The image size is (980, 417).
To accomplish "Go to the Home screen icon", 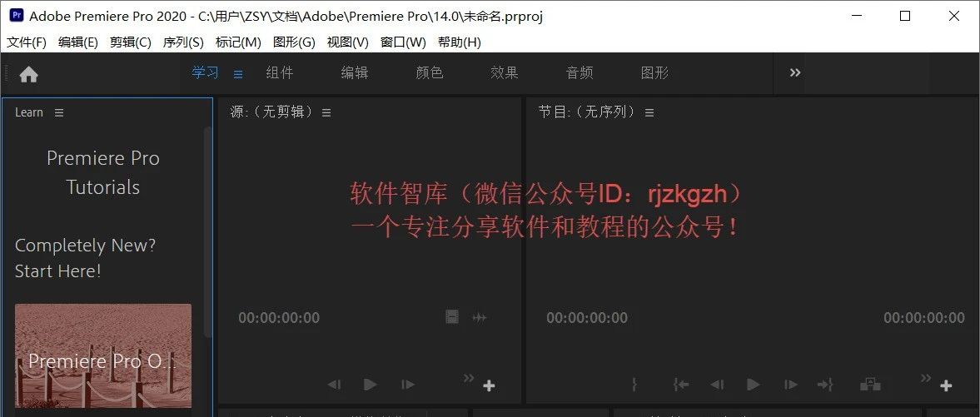I will (29, 74).
